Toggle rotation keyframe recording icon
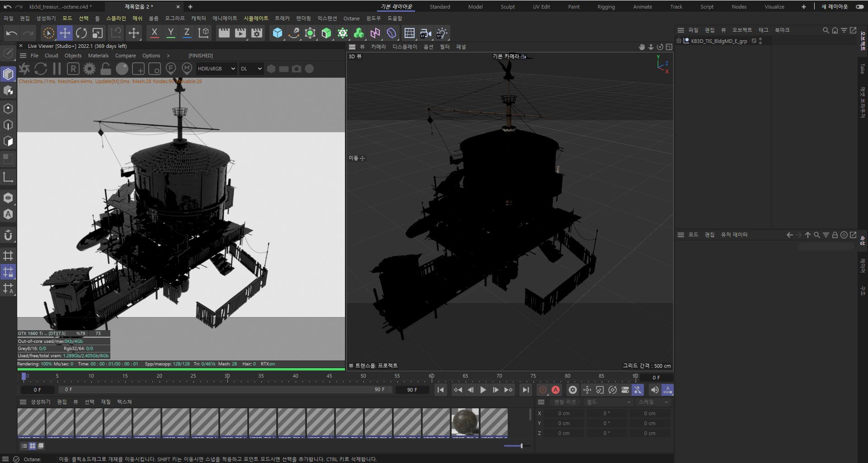Screen dimensions: 868x463 [x=613, y=390]
